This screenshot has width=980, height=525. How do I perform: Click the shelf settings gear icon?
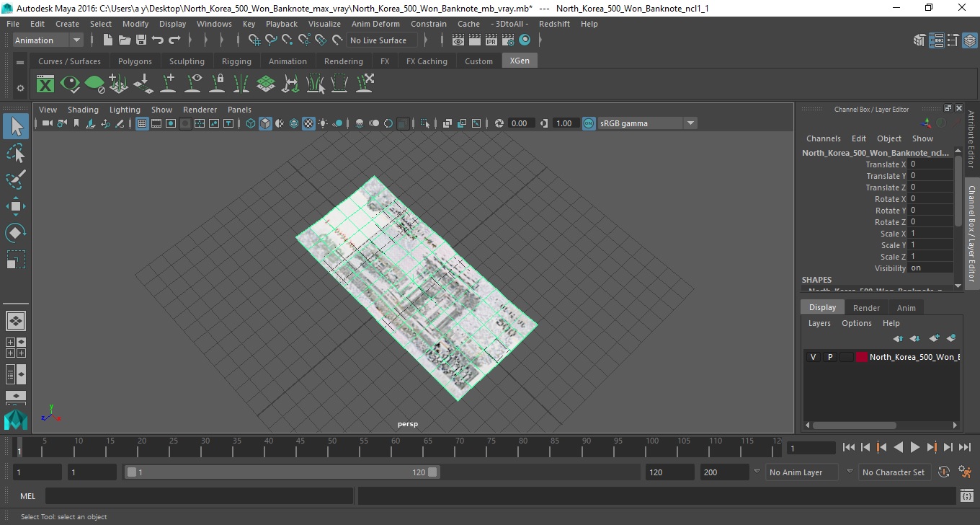click(x=20, y=88)
